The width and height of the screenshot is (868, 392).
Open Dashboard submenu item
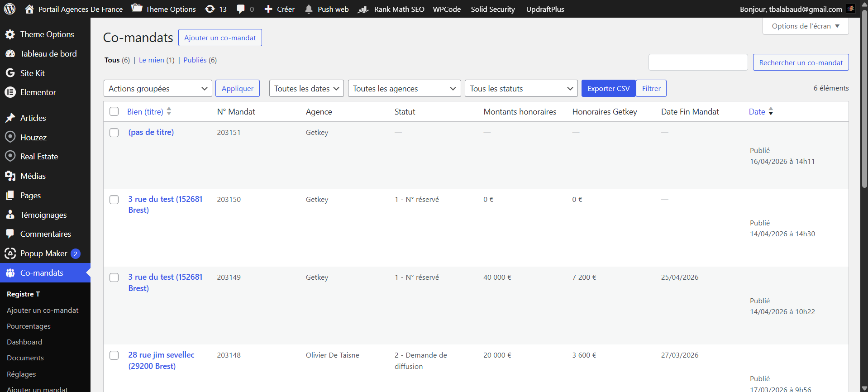[x=24, y=342]
